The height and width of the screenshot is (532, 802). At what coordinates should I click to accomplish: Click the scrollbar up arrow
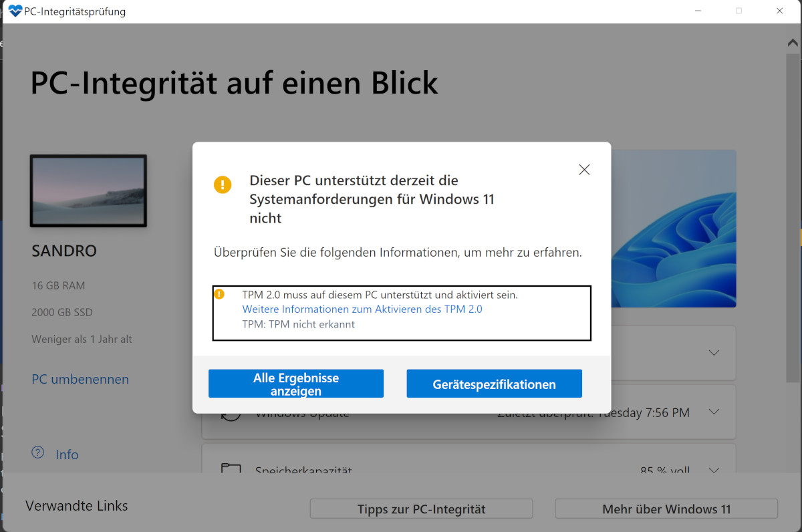tap(793, 42)
